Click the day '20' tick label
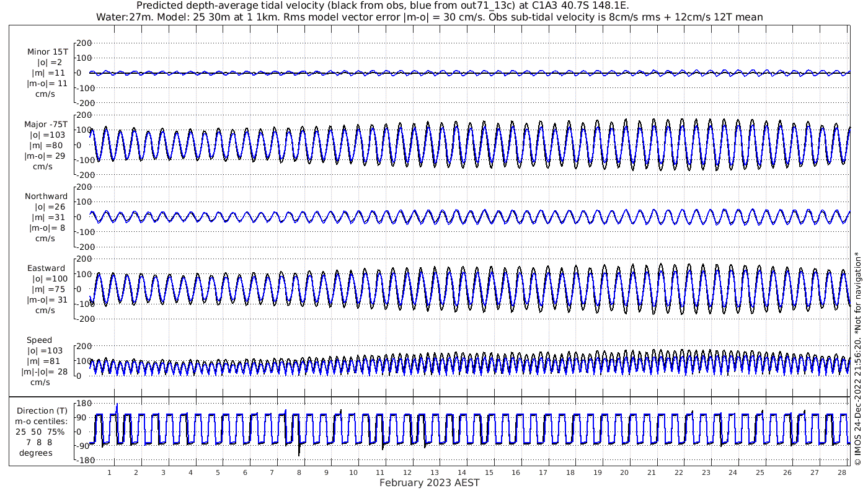This screenshot has width=868, height=496. click(625, 472)
